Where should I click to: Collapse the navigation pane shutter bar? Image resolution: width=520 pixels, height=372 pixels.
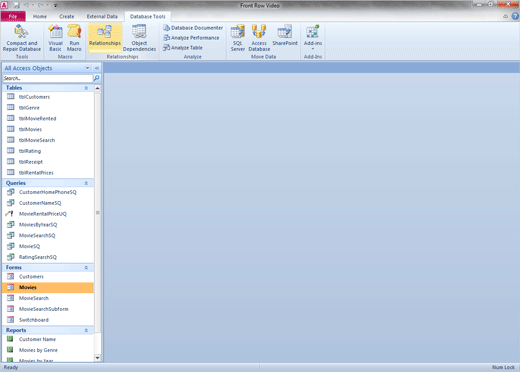tap(97, 68)
